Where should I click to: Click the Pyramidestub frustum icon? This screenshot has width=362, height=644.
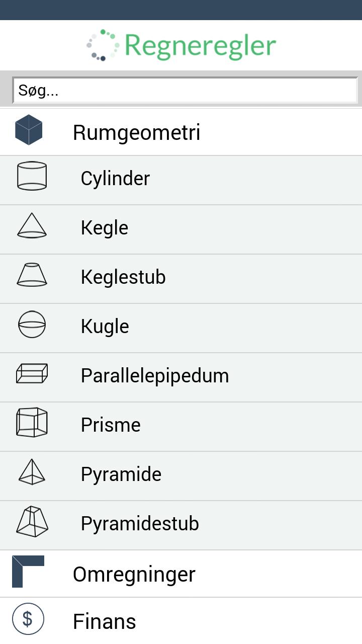tap(32, 521)
